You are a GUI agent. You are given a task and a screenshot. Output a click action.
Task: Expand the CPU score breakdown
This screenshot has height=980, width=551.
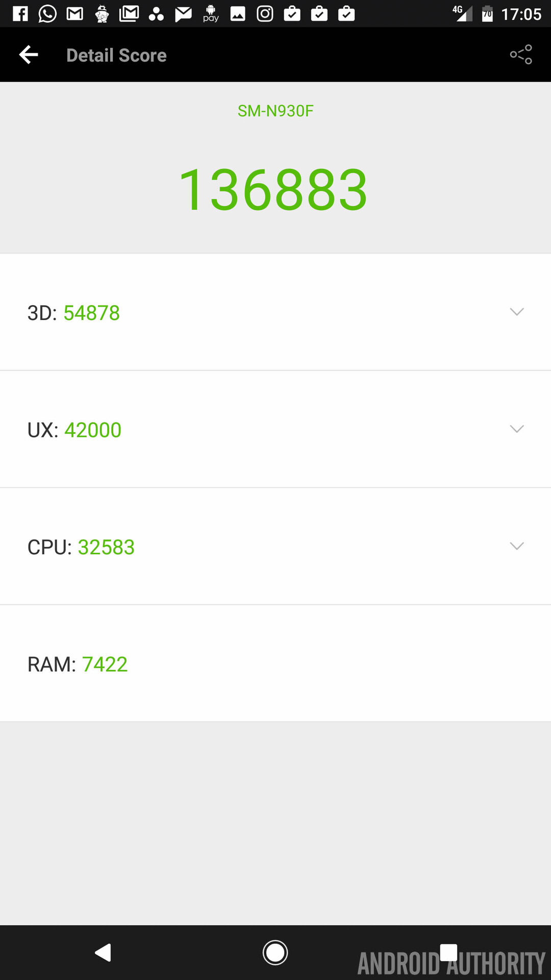pos(517,546)
